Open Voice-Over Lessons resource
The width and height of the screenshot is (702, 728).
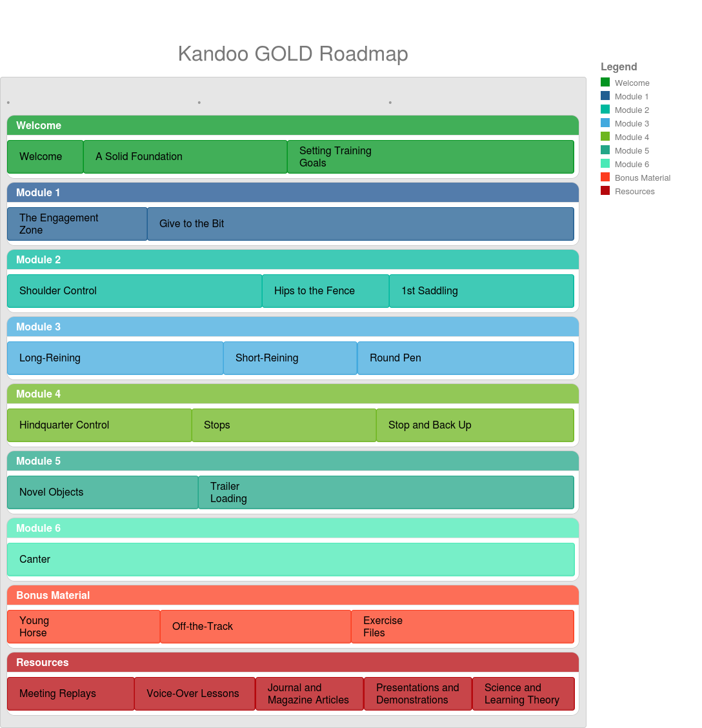(x=195, y=694)
